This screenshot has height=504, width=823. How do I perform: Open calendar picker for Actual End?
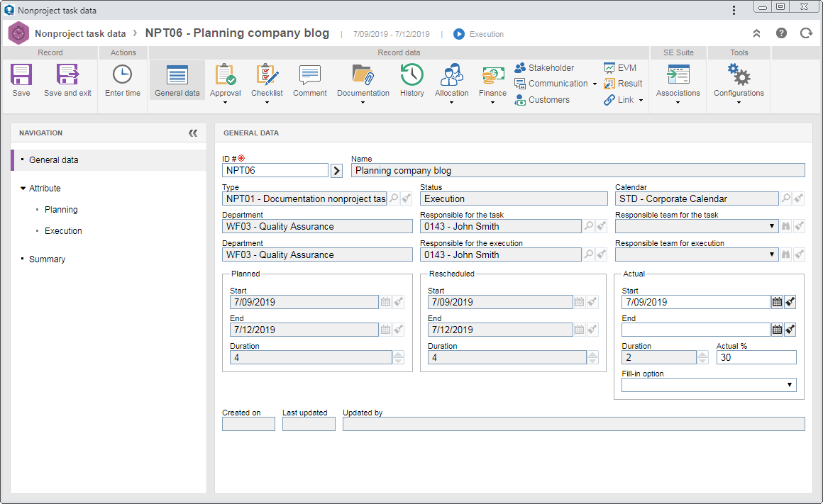(x=777, y=330)
